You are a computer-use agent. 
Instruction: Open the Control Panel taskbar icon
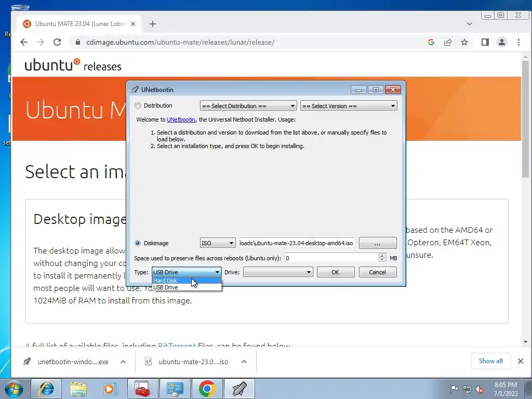pos(175,389)
